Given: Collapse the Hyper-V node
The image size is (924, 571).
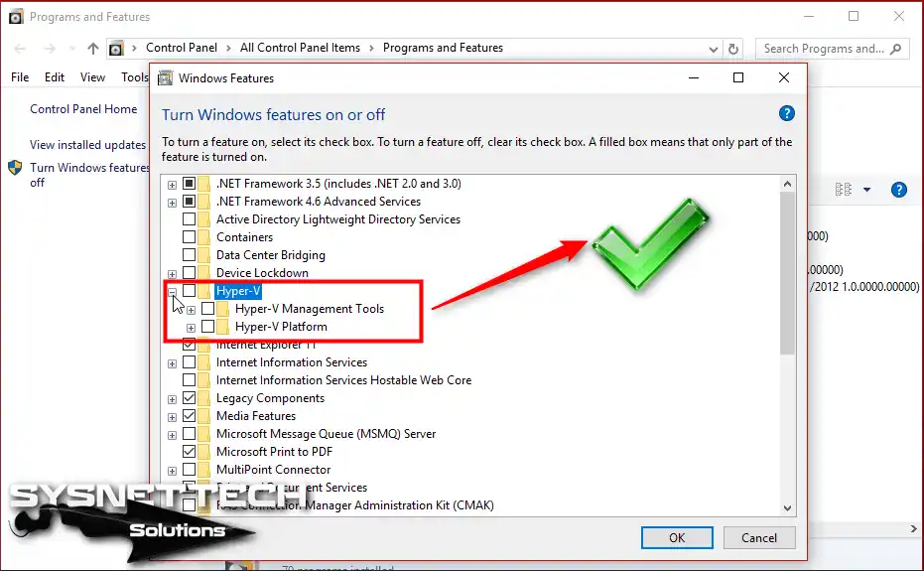Looking at the screenshot, I should click(x=172, y=292).
